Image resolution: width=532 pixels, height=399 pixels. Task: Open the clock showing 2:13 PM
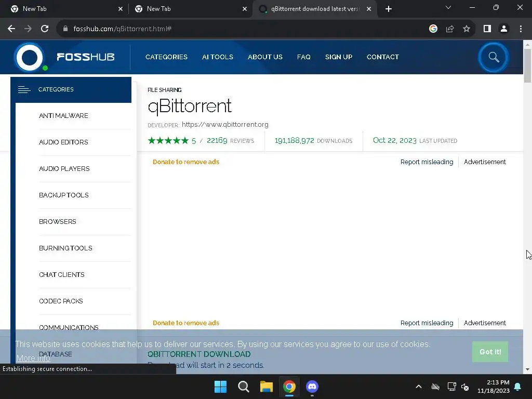[x=494, y=387]
